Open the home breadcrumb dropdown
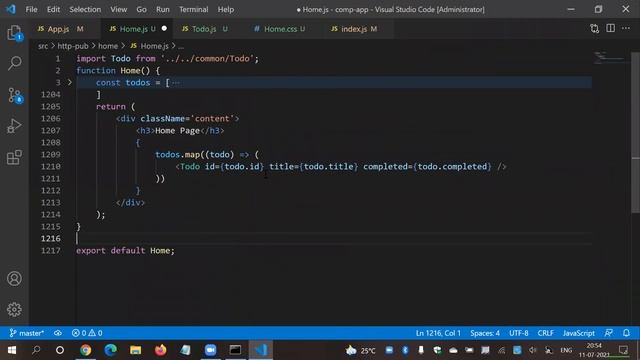 pos(108,46)
